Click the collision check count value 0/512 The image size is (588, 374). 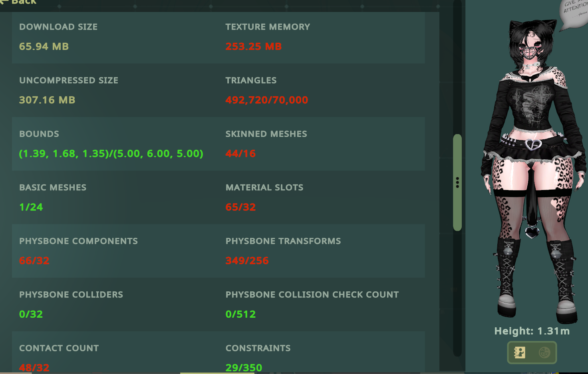coord(240,314)
